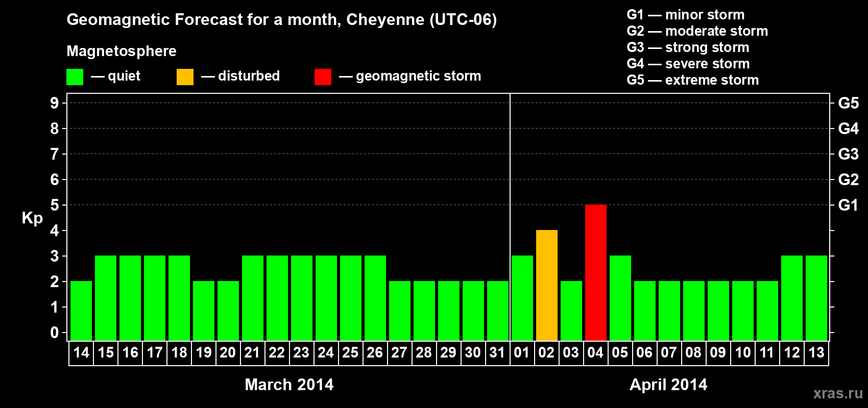Click the Kp axis label
This screenshot has width=868, height=408.
click(x=32, y=218)
